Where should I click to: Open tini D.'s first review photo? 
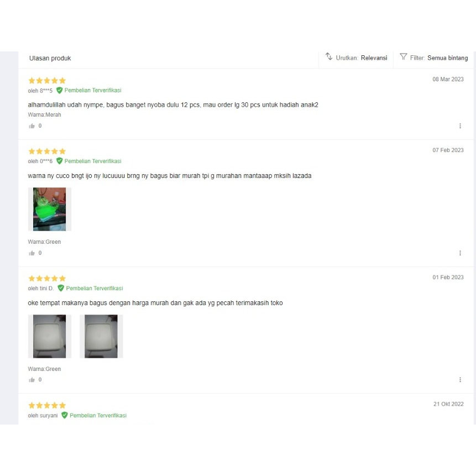pyautogui.click(x=50, y=336)
